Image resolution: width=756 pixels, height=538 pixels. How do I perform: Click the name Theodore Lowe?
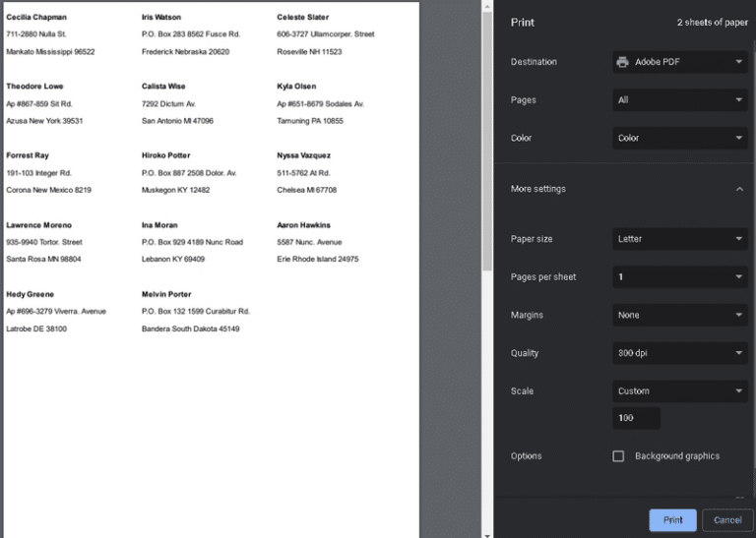click(34, 87)
